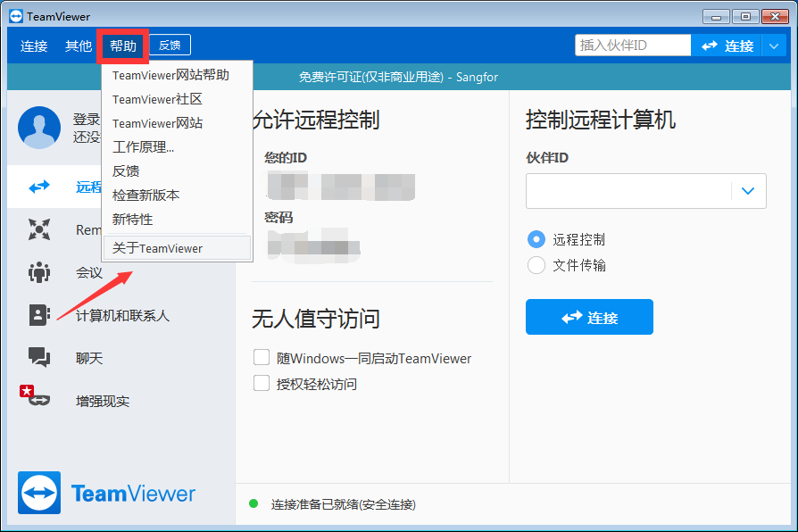Open 计算机和联系人 from the sidebar
Screen dimensions: 798x532
pos(38,315)
